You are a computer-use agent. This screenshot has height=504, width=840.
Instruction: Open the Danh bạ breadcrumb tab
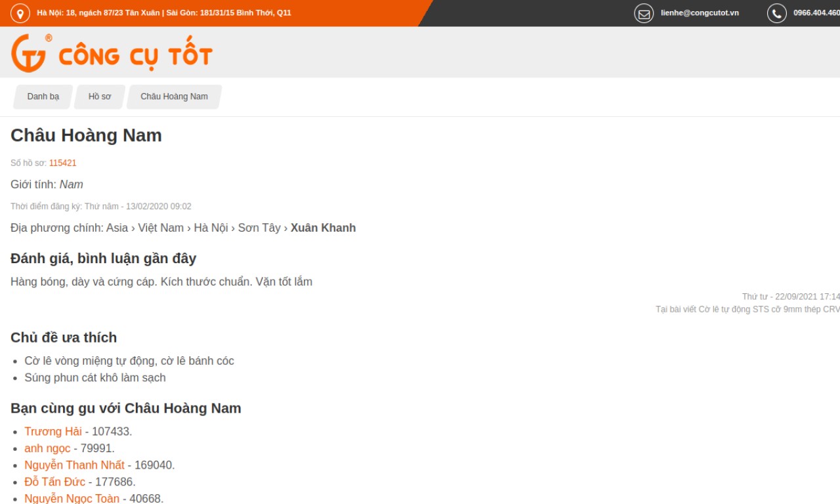click(x=43, y=96)
